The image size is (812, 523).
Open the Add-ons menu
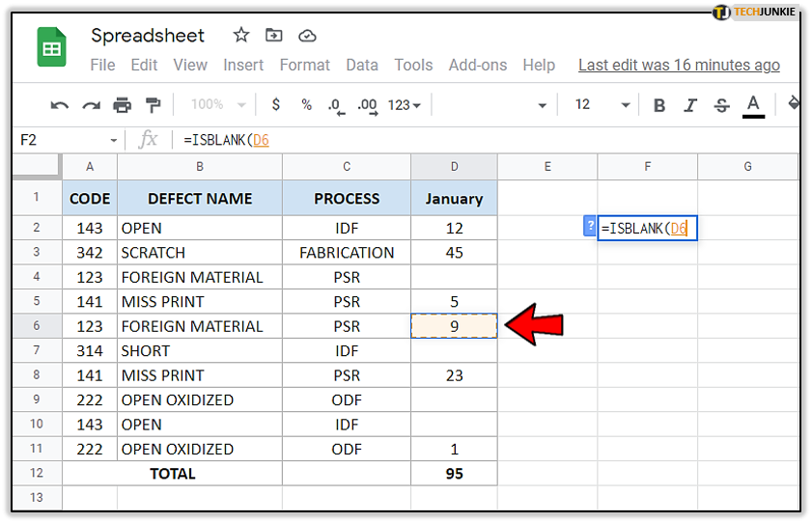(x=478, y=66)
